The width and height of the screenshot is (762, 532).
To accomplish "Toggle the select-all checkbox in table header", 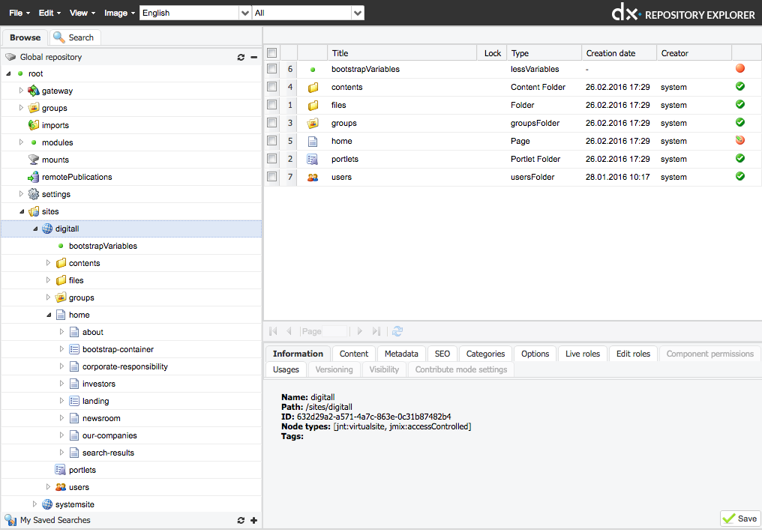I will pyautogui.click(x=272, y=53).
